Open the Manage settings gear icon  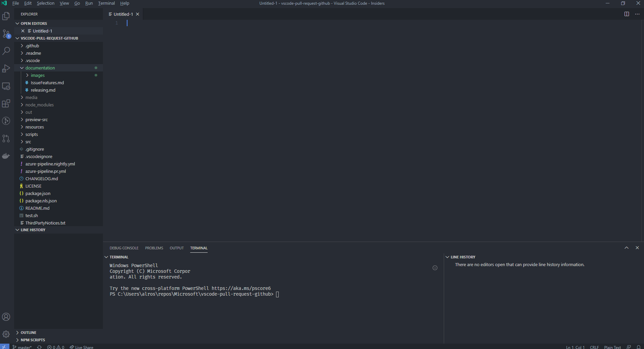(x=6, y=334)
